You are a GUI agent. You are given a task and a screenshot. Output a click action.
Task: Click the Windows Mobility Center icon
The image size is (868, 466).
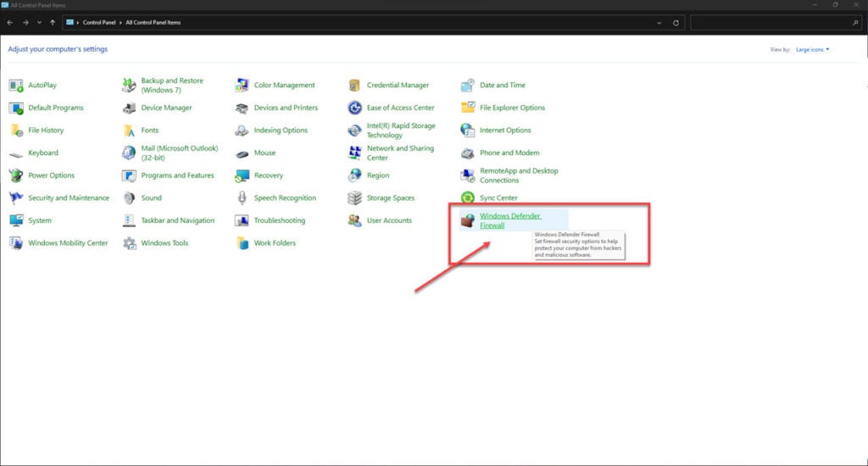tap(16, 243)
